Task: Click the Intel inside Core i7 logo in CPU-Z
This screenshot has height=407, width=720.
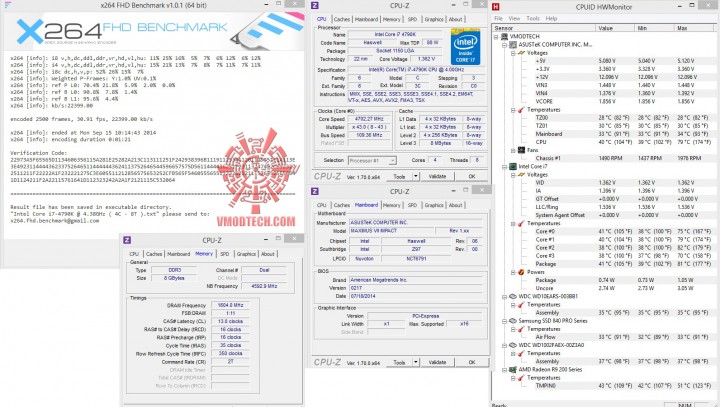Action: tap(465, 47)
